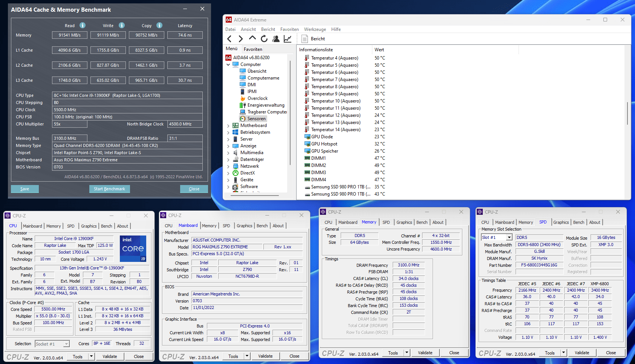Click the sensor list vertical scrollbar

point(627,113)
